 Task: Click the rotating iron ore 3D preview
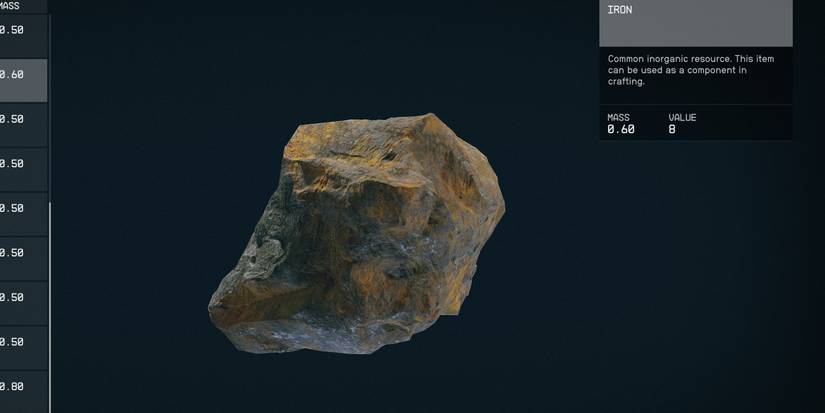coord(356,234)
